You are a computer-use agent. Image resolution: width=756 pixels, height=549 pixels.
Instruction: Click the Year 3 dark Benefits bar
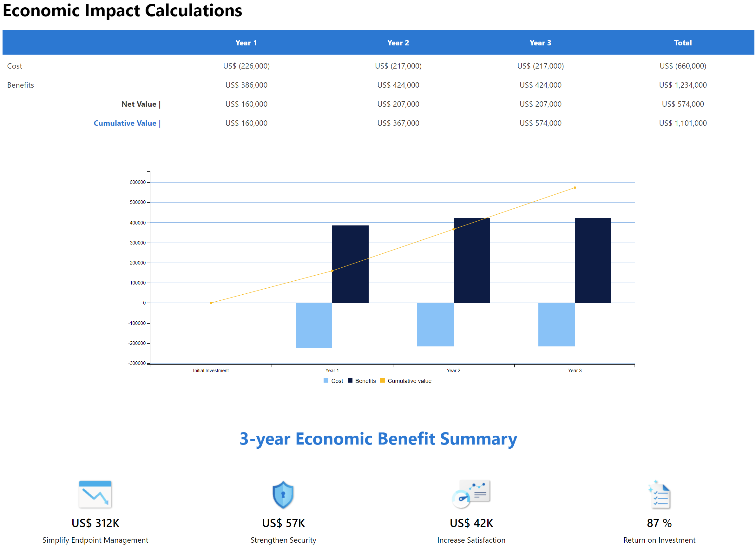tap(593, 260)
